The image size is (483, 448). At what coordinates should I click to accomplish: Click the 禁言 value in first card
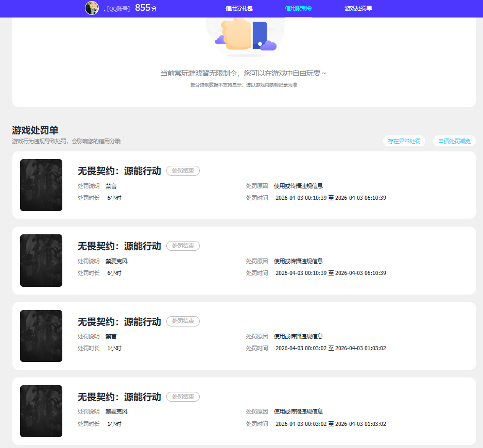111,186
